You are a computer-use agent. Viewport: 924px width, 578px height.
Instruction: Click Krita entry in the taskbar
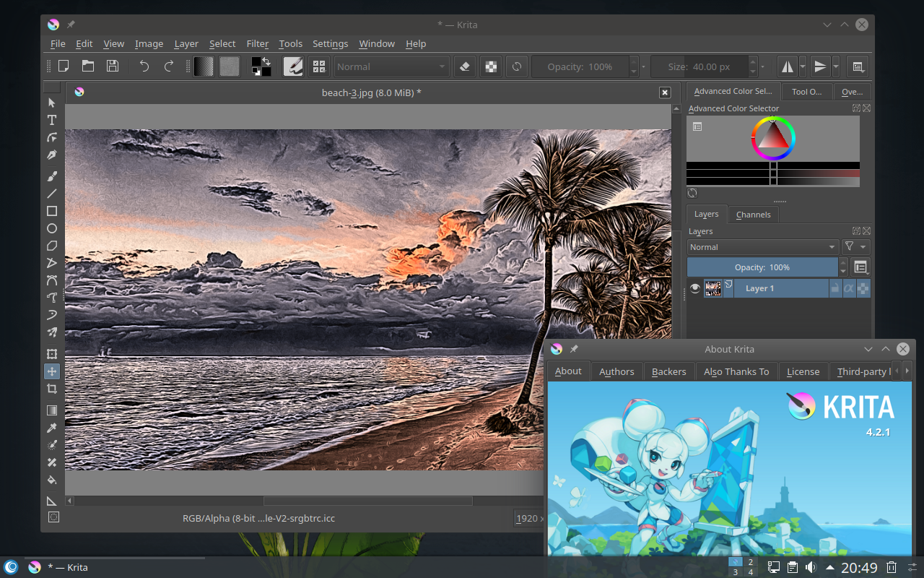tap(68, 567)
